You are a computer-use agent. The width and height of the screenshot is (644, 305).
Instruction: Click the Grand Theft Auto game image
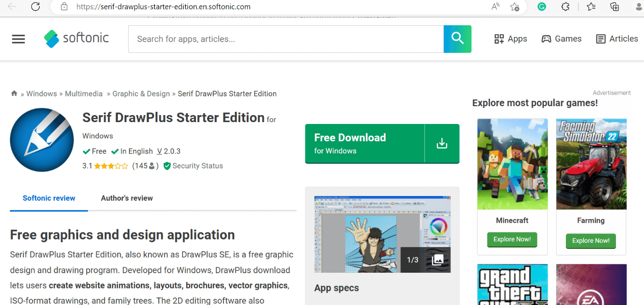(x=512, y=284)
